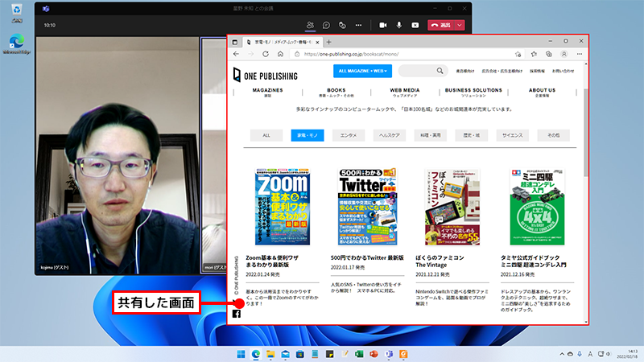
Task: Open ALL MAGAZINE + WEB dropdown
Action: pyautogui.click(x=363, y=71)
